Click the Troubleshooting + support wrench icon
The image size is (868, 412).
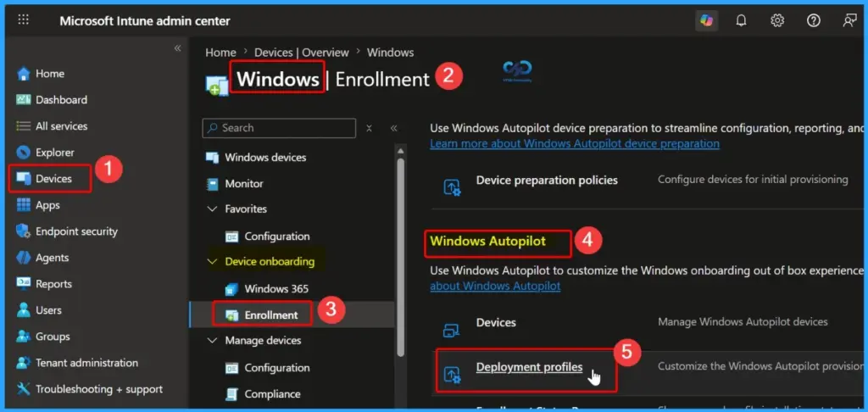tap(23, 389)
